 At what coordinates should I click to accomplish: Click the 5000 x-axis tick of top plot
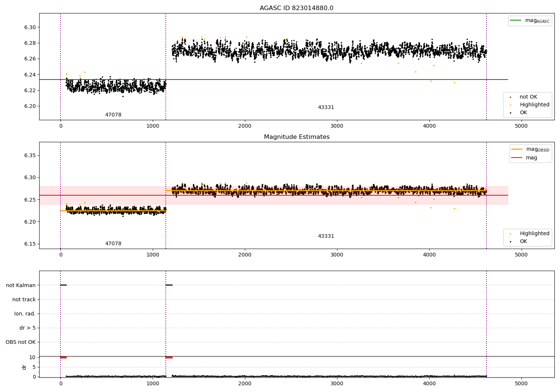[521, 126]
